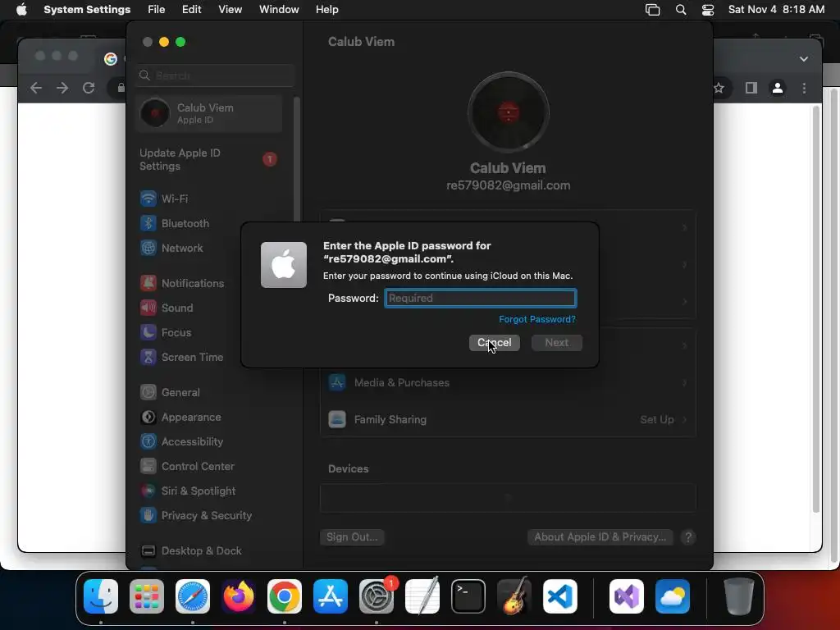Click the clock date in menu bar

[776, 10]
